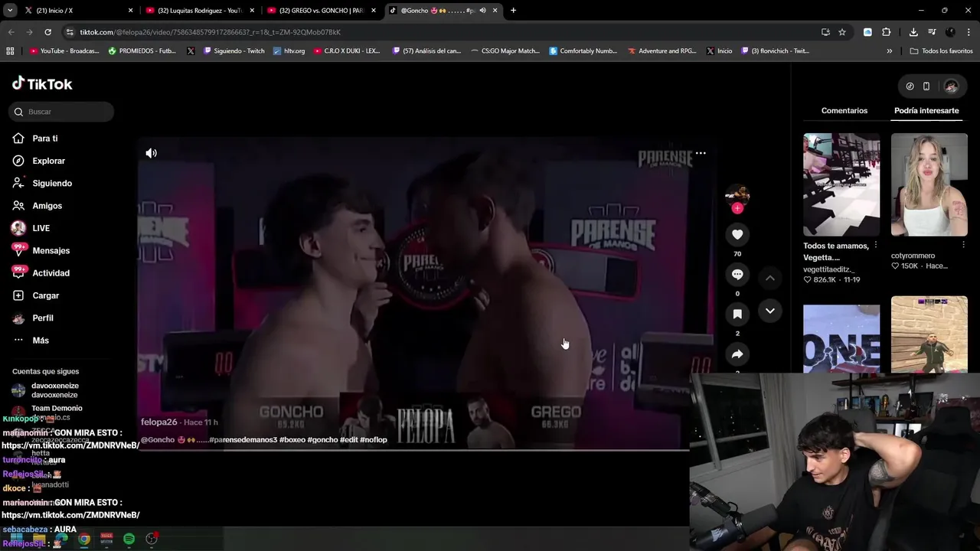Switch to Luquitas Rodriguez YouTube tab
Viewport: 980px width, 551px height.
pyautogui.click(x=199, y=11)
